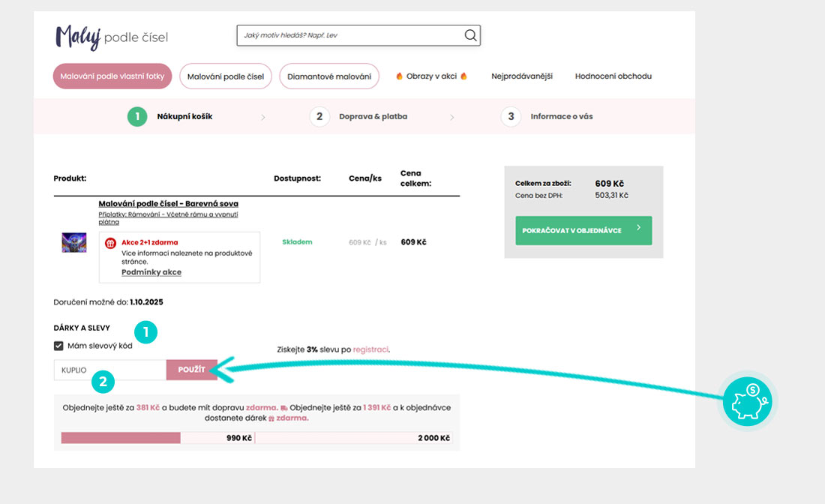Click the step 1 green circle icon
The height and width of the screenshot is (504, 825).
coord(137,117)
